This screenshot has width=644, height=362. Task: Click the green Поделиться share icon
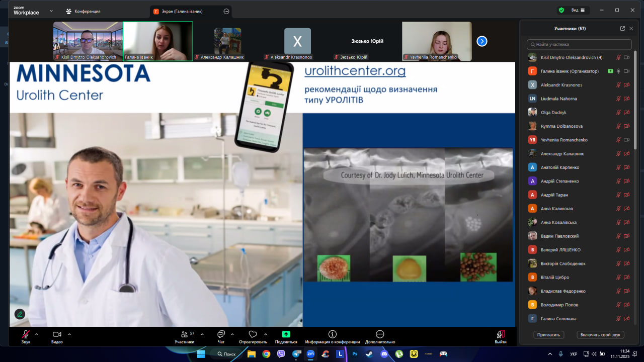point(286,335)
